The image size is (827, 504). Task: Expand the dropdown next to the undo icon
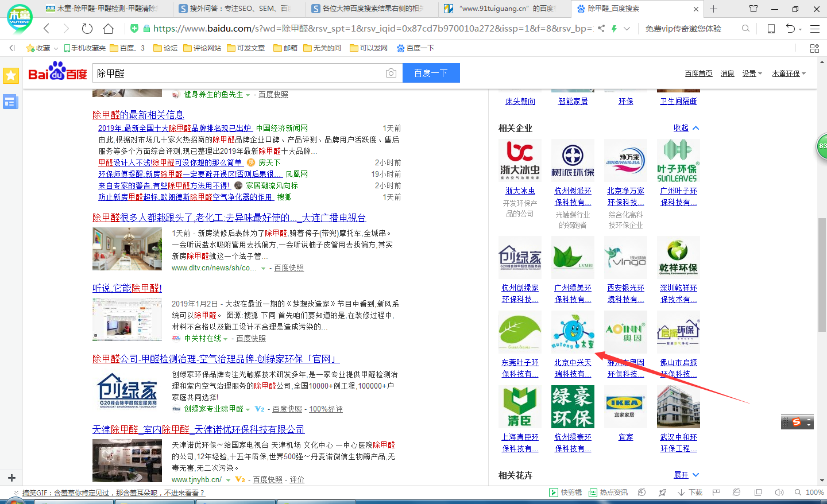[x=801, y=29]
